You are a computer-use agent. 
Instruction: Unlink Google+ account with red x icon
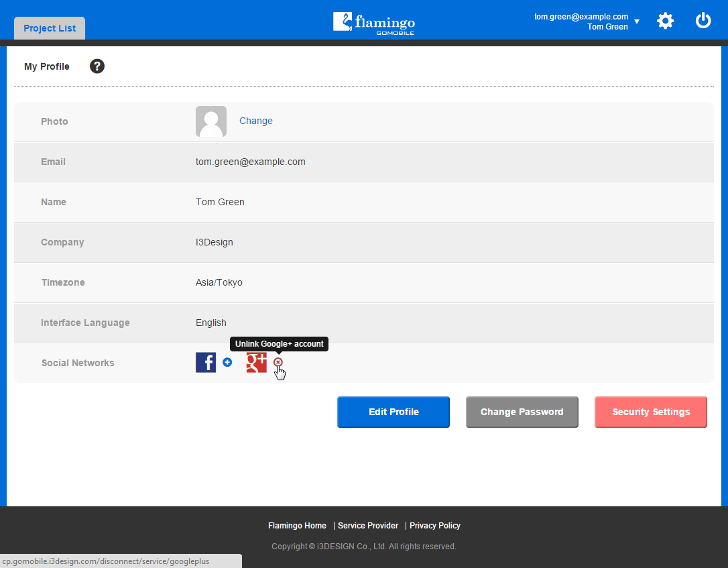[x=278, y=362]
